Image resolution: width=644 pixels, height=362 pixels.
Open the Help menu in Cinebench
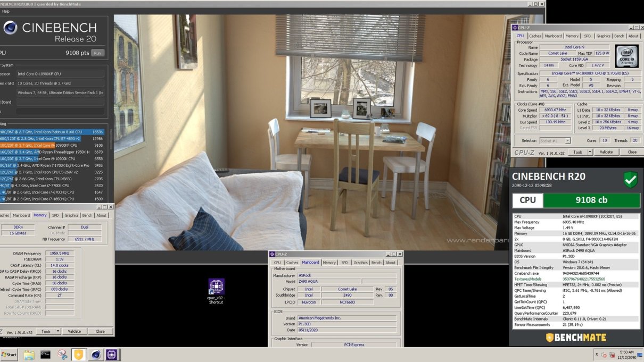pos(6,11)
